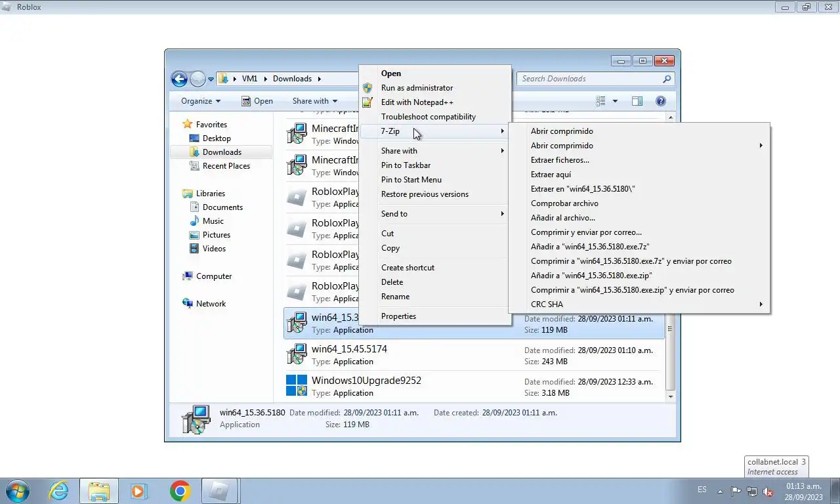The width and height of the screenshot is (840, 504).
Task: Open the Windows Start button
Action: point(18,491)
